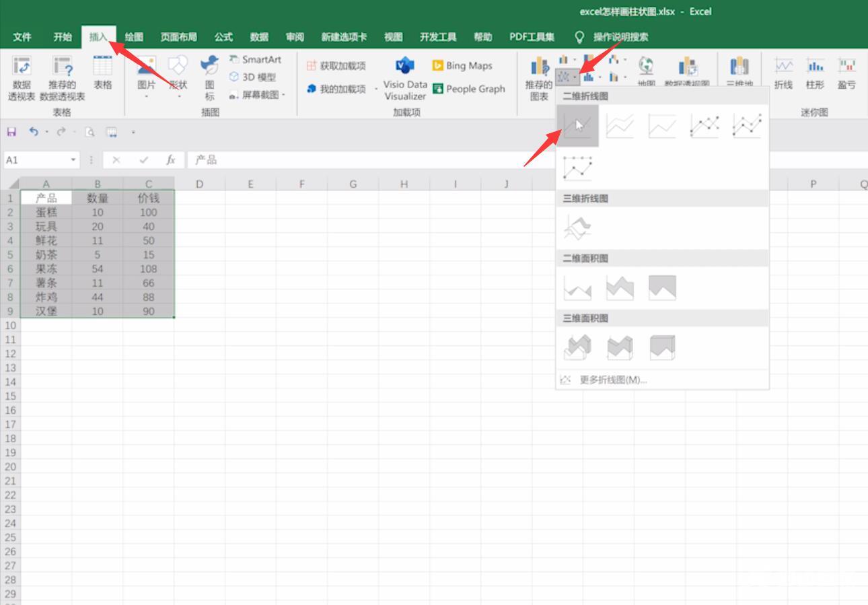Image resolution: width=868 pixels, height=605 pixels.
Task: Open 推荐的图表 recommended charts
Action: [539, 79]
